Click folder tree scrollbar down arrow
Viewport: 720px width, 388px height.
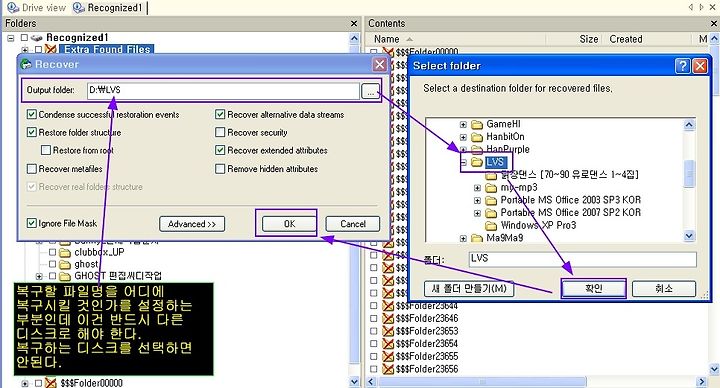(689, 236)
